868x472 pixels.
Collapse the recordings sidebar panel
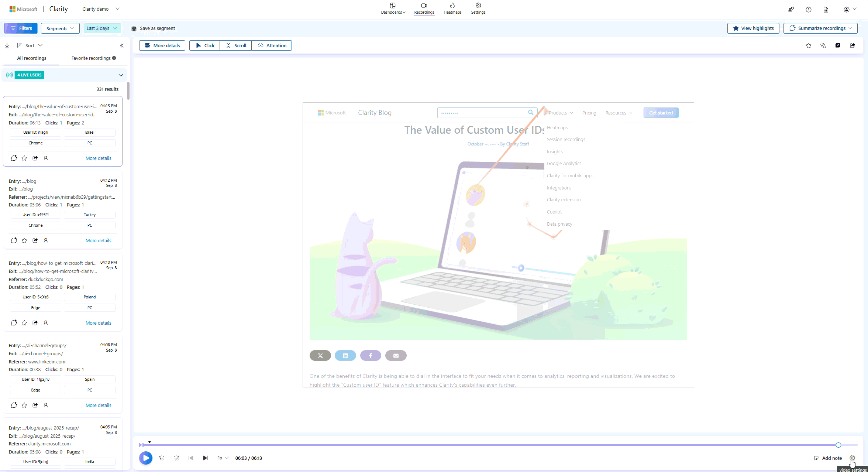tap(121, 45)
